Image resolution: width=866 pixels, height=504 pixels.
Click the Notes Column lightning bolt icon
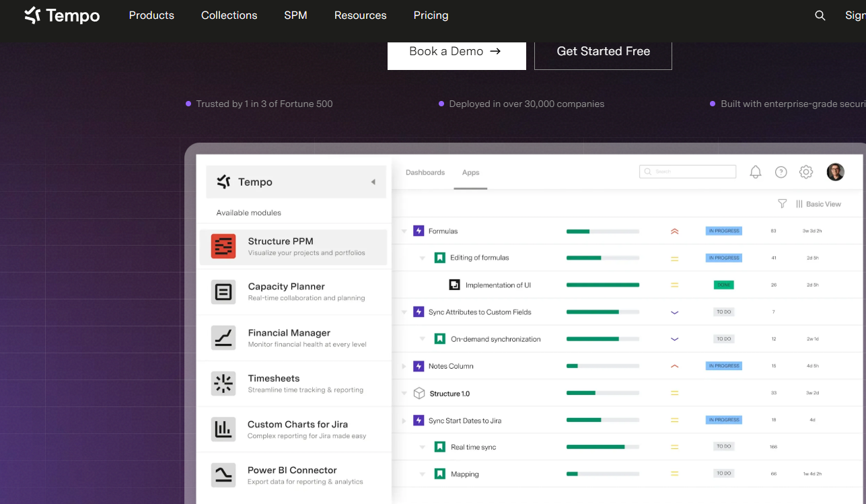(419, 366)
